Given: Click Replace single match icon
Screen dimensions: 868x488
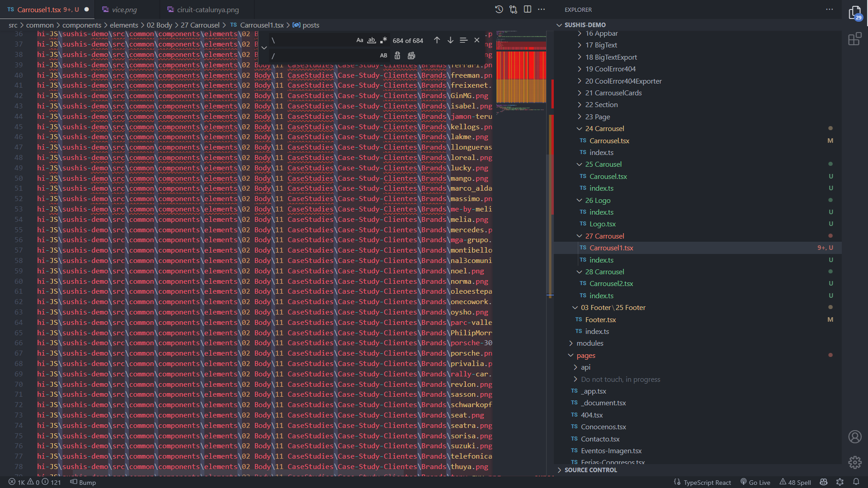Looking at the screenshot, I should 397,56.
